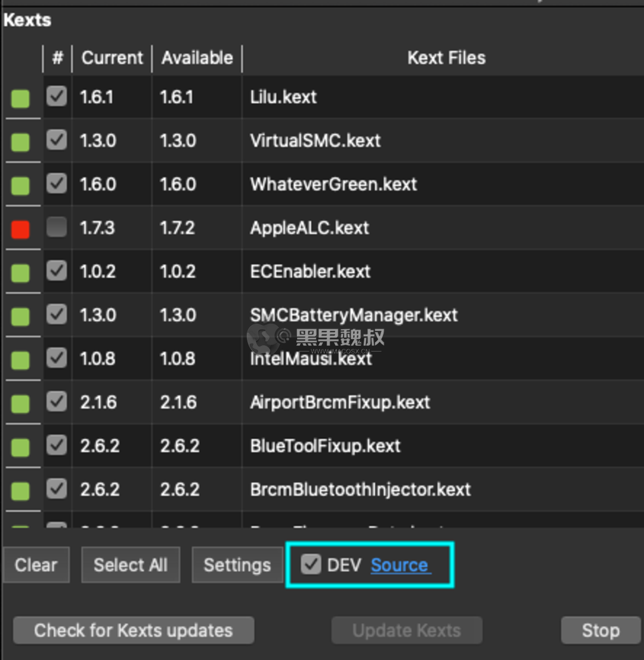Viewport: 644px width, 660px height.
Task: Deselect the BlueToolFixup.kext checkbox
Action: coord(57,445)
